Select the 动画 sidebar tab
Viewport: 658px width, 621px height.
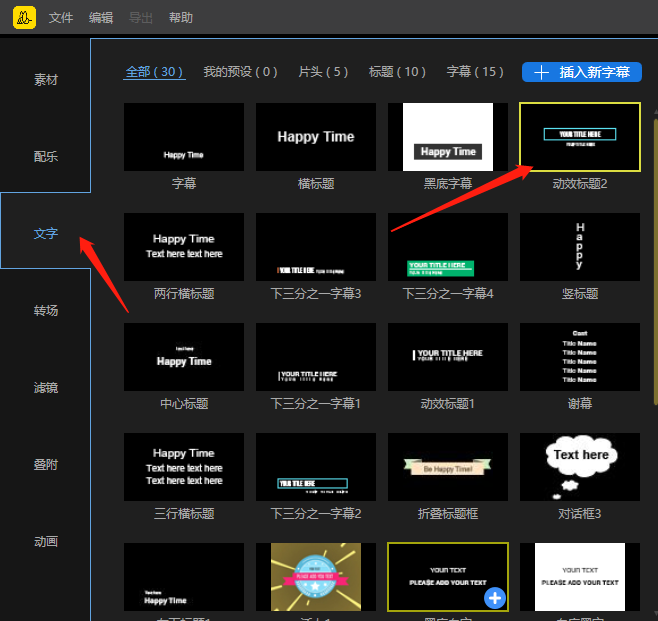[x=46, y=542]
